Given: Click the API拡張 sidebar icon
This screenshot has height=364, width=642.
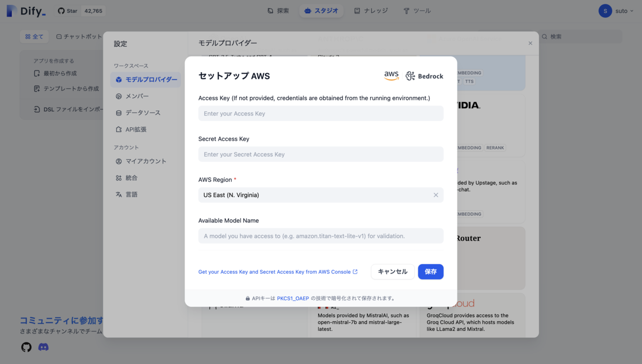Looking at the screenshot, I should pyautogui.click(x=119, y=129).
